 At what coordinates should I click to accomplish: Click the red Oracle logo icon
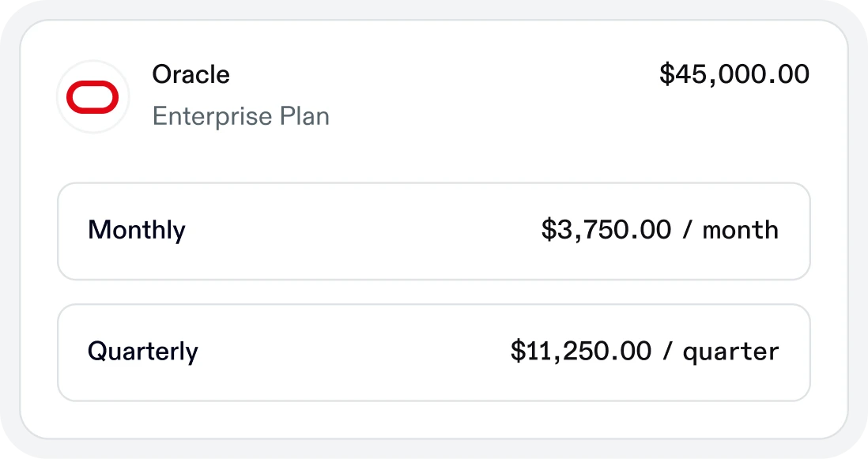tap(92, 97)
